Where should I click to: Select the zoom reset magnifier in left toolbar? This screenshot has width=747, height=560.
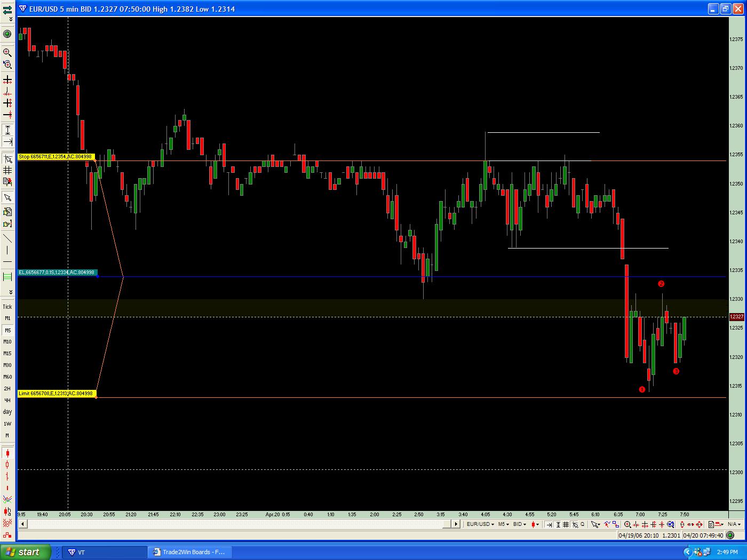[7, 65]
